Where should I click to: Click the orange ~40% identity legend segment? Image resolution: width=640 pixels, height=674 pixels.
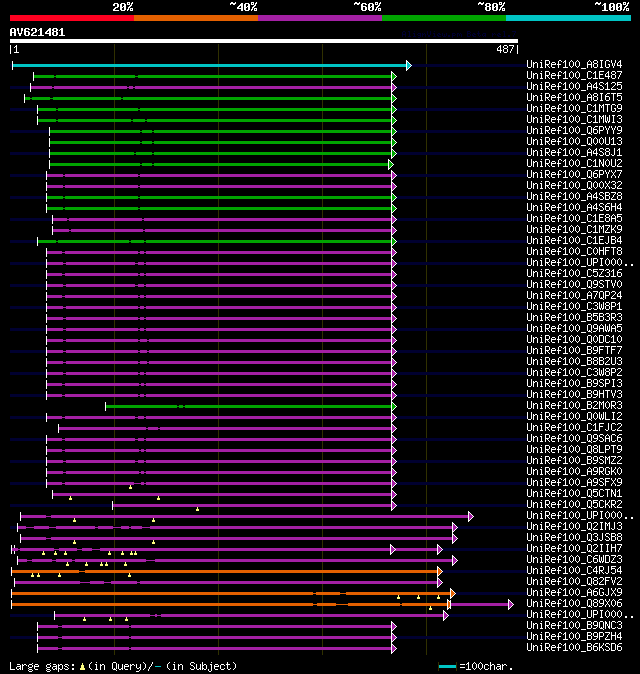(x=196, y=18)
